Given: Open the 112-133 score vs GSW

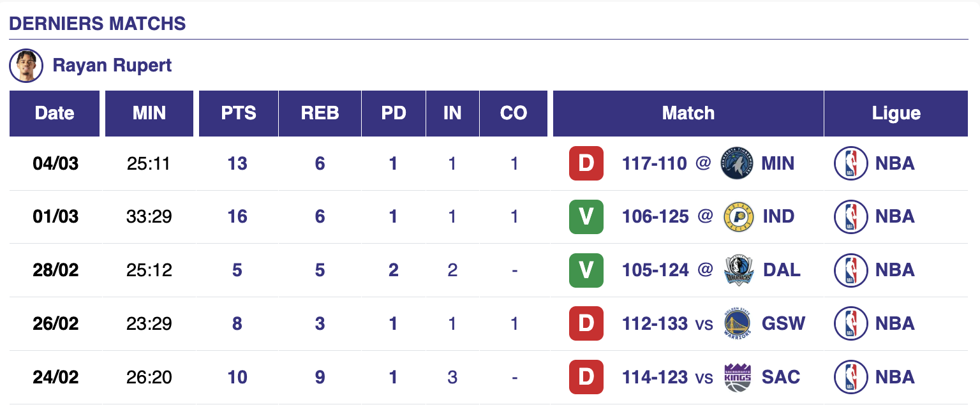Looking at the screenshot, I should tap(655, 323).
